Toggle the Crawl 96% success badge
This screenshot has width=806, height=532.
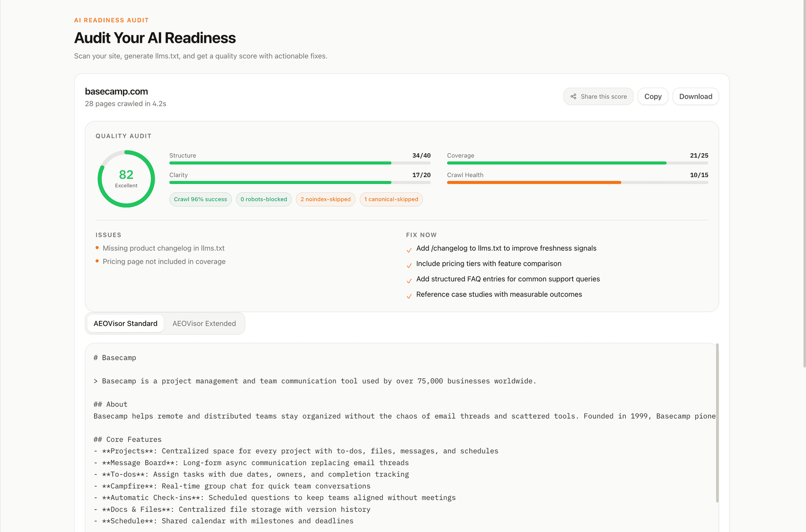pyautogui.click(x=200, y=199)
